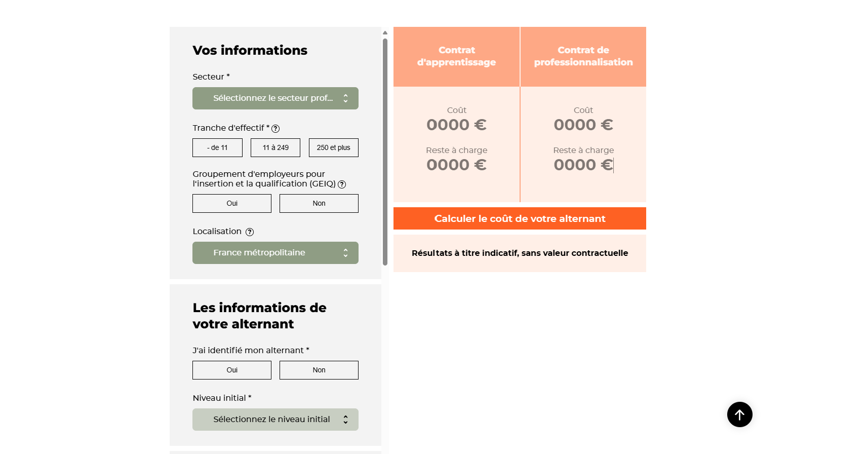Select the 'Contrat de professionnalisation' column header

[583, 57]
